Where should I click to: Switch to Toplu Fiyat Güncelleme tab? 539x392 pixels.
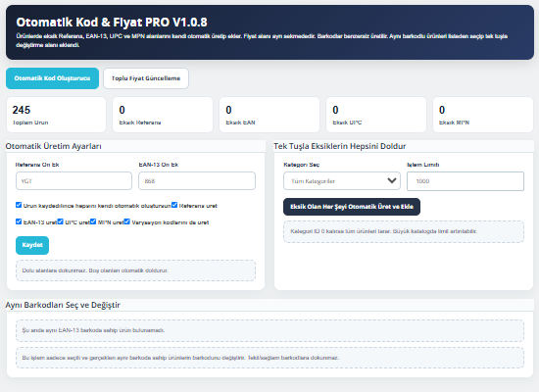(x=146, y=78)
